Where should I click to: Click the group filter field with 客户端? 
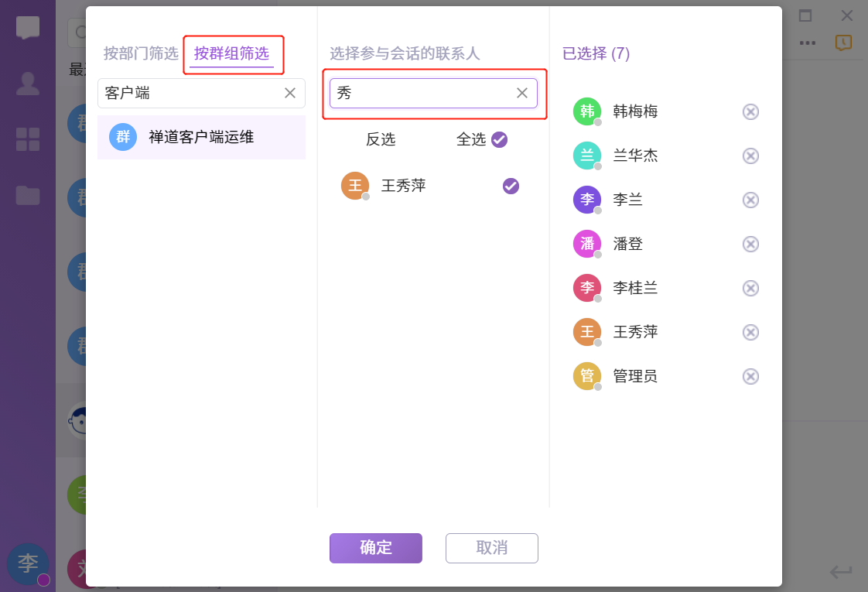click(x=190, y=93)
